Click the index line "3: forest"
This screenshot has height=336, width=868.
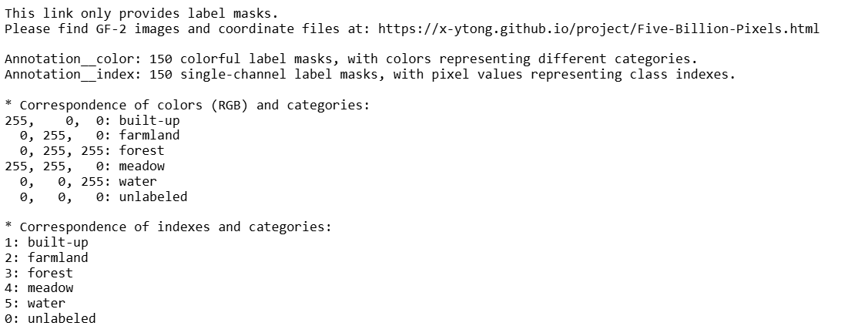39,273
